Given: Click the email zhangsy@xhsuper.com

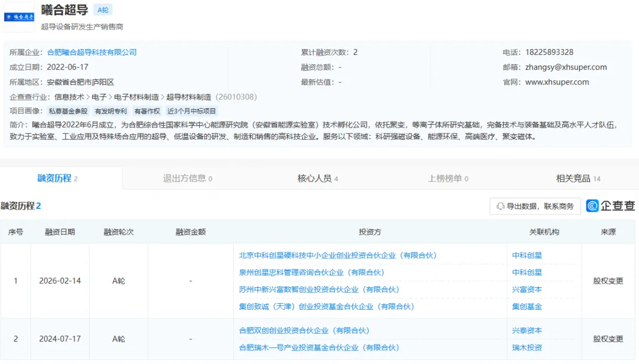Looking at the screenshot, I should click(566, 67).
